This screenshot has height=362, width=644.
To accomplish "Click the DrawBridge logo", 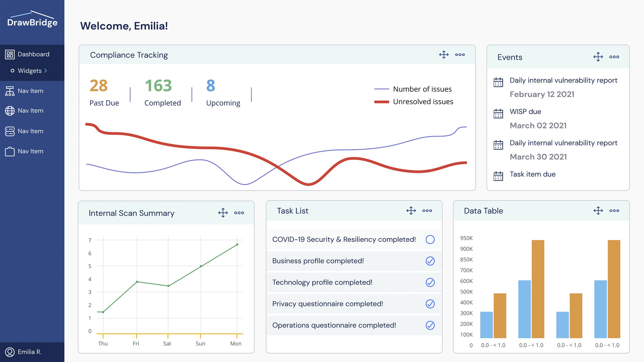I will click(32, 19).
